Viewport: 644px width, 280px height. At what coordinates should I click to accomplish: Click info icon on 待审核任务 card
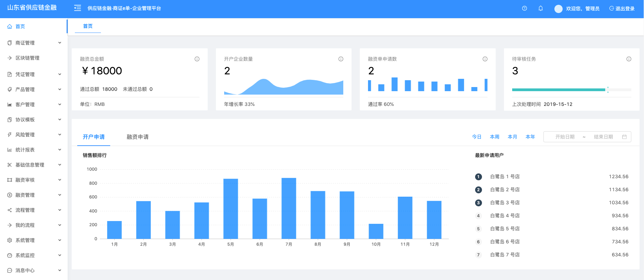[629, 59]
